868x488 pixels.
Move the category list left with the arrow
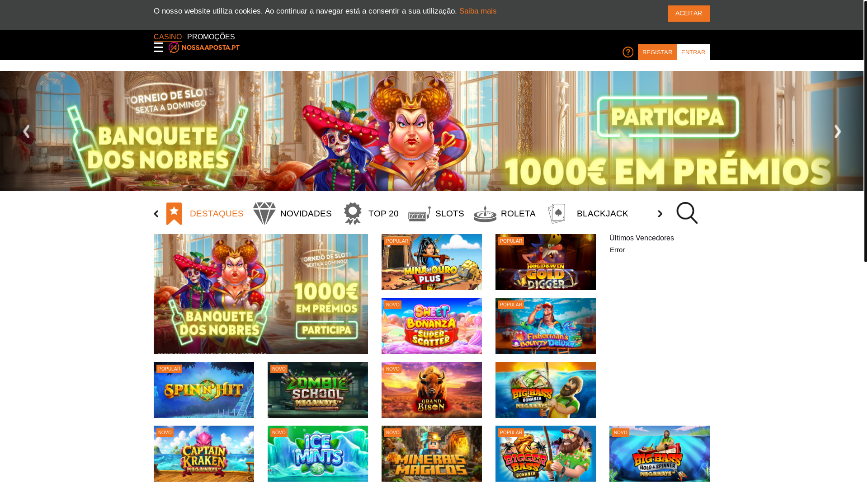[x=156, y=214]
